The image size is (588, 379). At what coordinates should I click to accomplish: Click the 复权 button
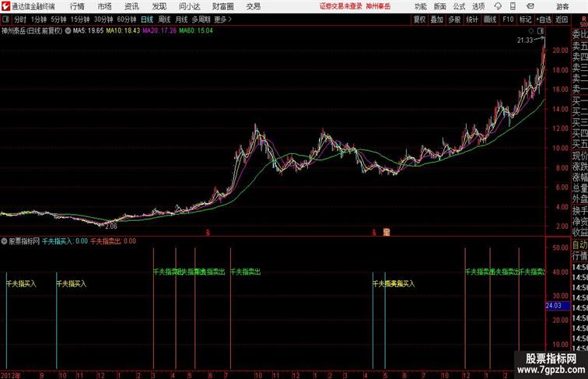point(420,19)
